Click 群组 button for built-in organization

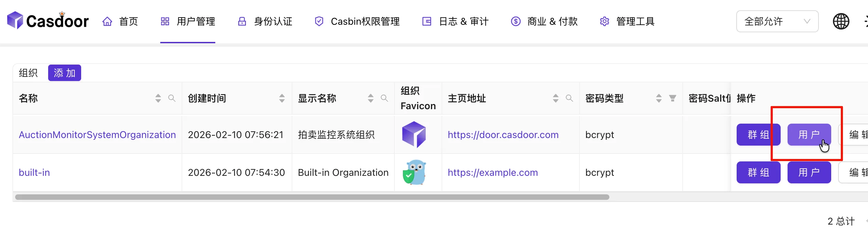tap(758, 172)
